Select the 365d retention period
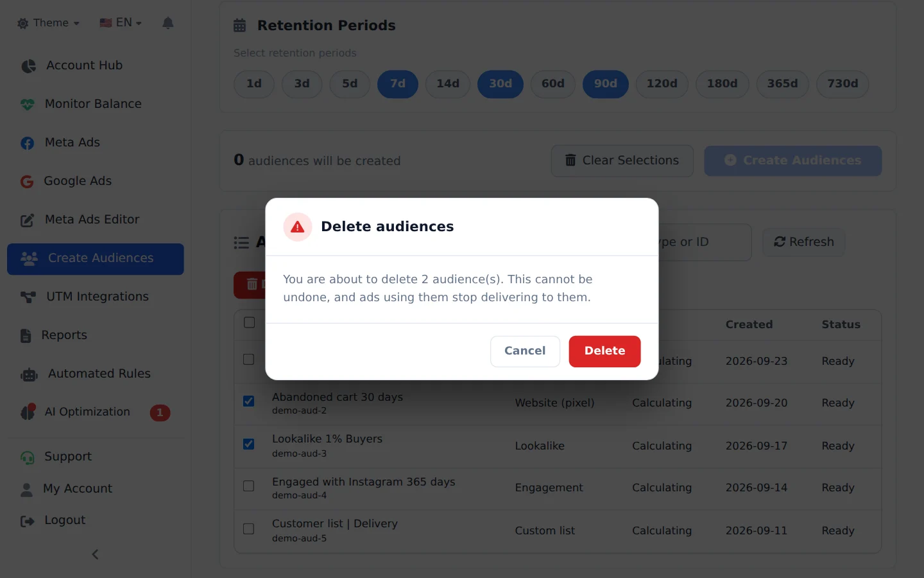This screenshot has height=578, width=924. click(783, 84)
